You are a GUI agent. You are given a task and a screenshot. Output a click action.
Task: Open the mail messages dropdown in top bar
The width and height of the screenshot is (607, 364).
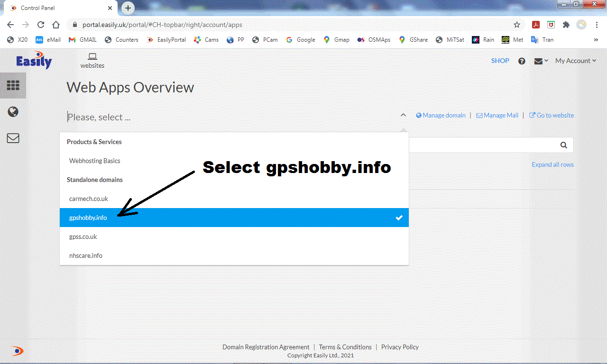(541, 61)
